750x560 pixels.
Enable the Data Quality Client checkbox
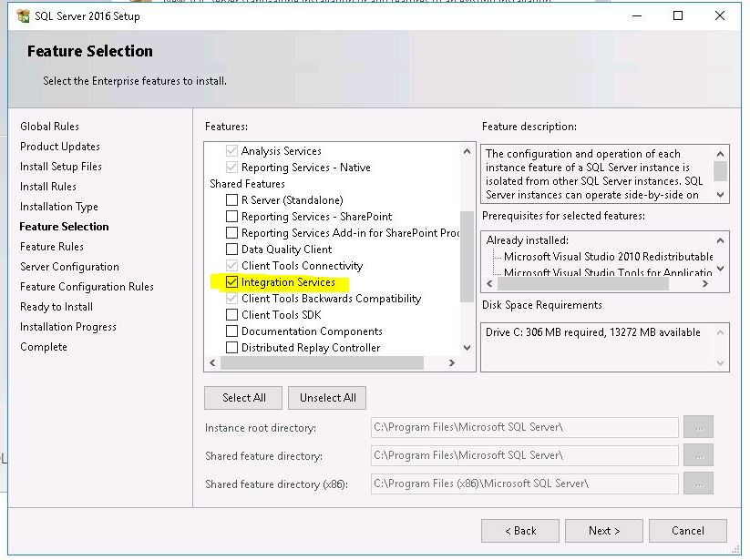pyautogui.click(x=231, y=249)
